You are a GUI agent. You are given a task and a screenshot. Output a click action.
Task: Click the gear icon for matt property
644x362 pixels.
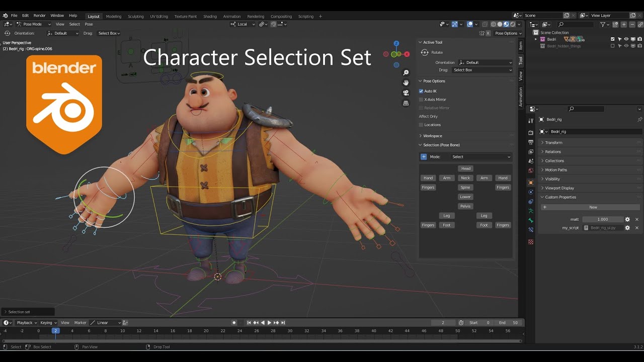[x=627, y=219]
